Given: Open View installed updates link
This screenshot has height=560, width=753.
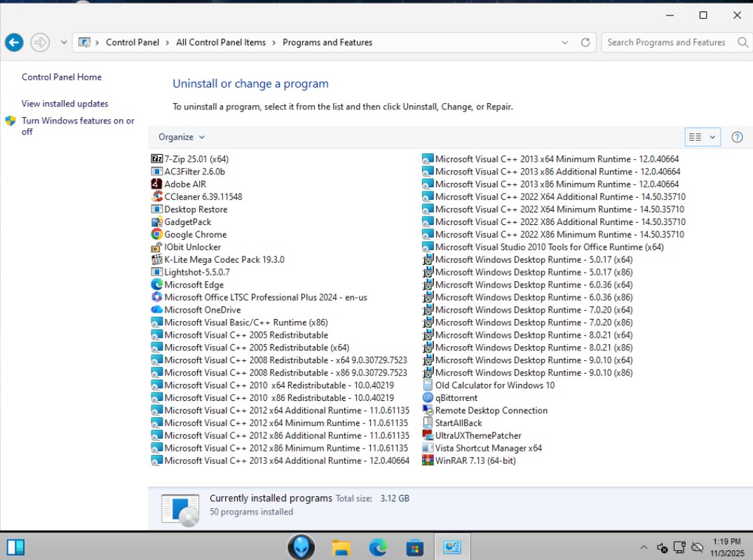Looking at the screenshot, I should point(65,104).
